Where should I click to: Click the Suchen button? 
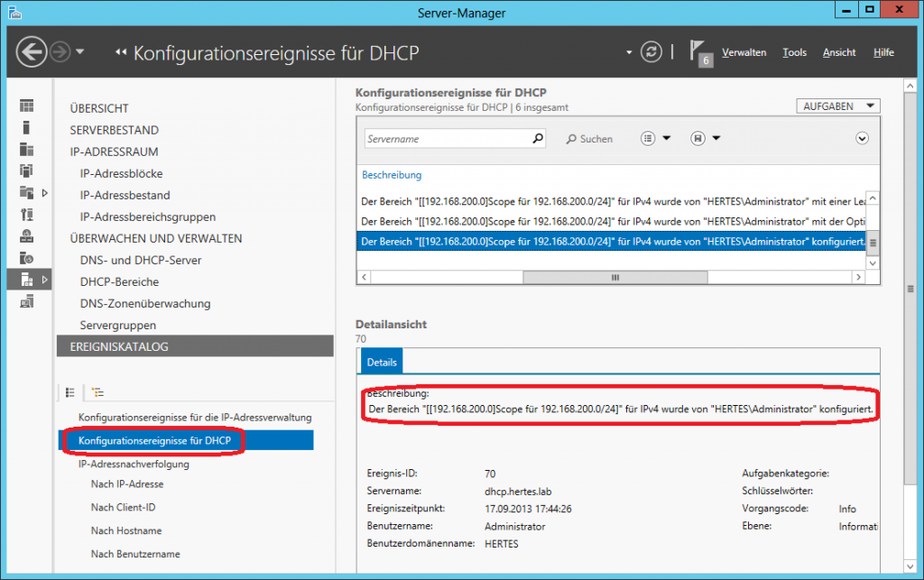pyautogui.click(x=589, y=139)
